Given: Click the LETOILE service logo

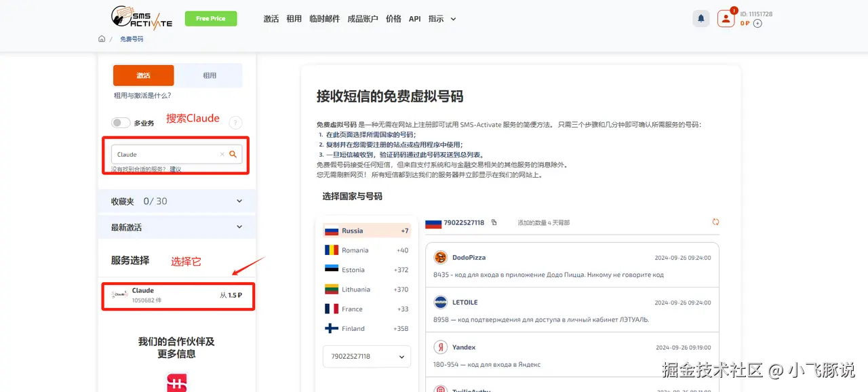Looking at the screenshot, I should (x=441, y=302).
